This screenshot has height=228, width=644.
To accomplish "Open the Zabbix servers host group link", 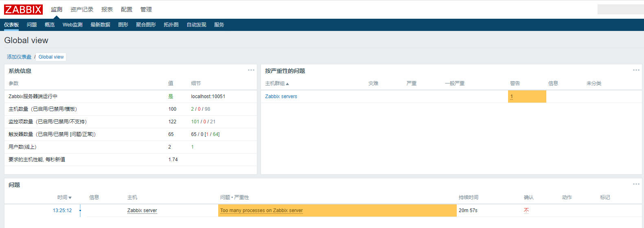I will pyautogui.click(x=281, y=96).
